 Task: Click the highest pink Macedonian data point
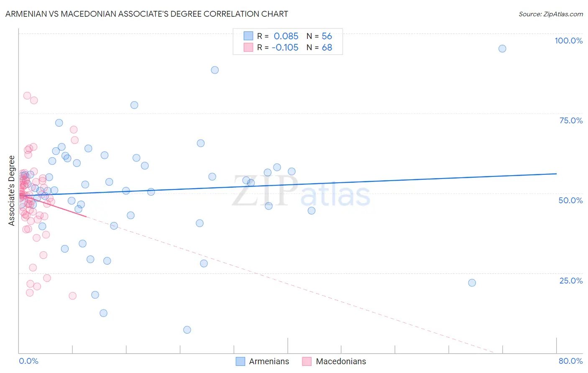(27, 96)
